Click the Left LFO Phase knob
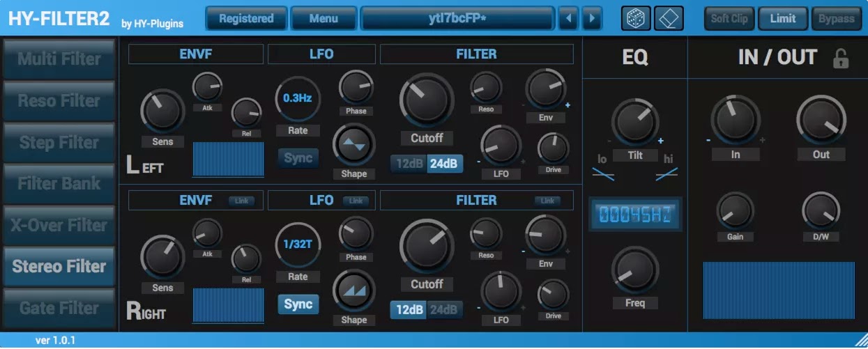 coord(356,88)
